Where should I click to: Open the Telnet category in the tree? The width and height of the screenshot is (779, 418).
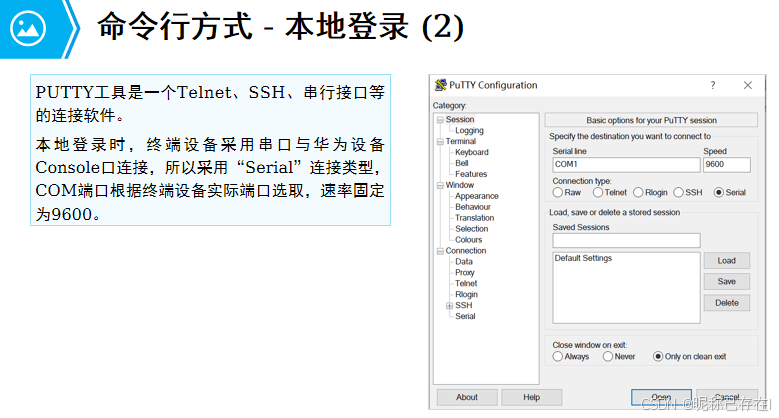tap(466, 283)
